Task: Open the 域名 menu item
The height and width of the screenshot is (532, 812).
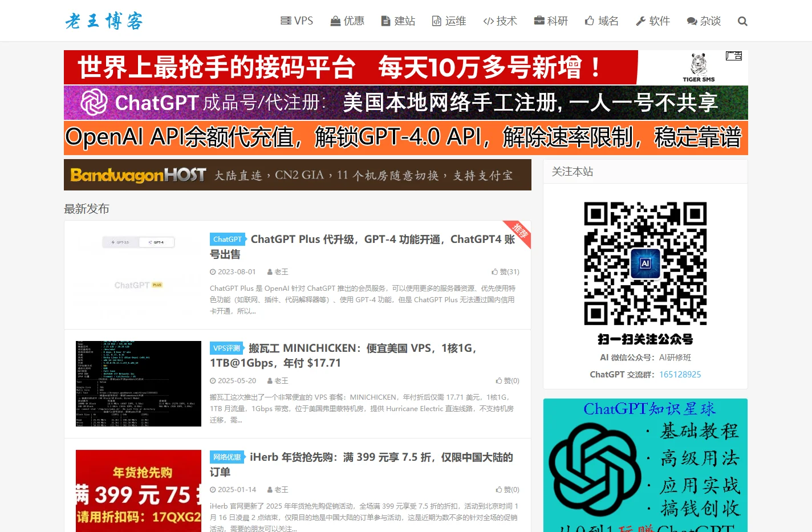Action: point(602,21)
